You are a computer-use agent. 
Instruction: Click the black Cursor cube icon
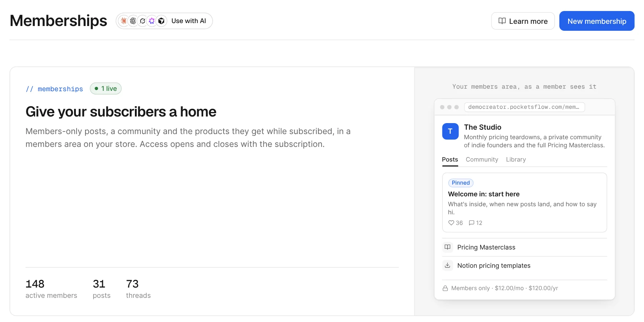(x=161, y=21)
